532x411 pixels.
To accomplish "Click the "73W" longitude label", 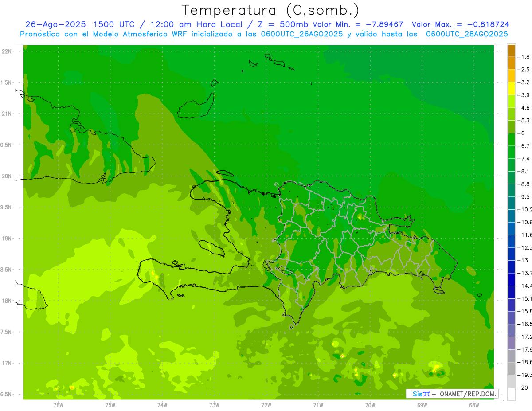I will click(214, 405).
